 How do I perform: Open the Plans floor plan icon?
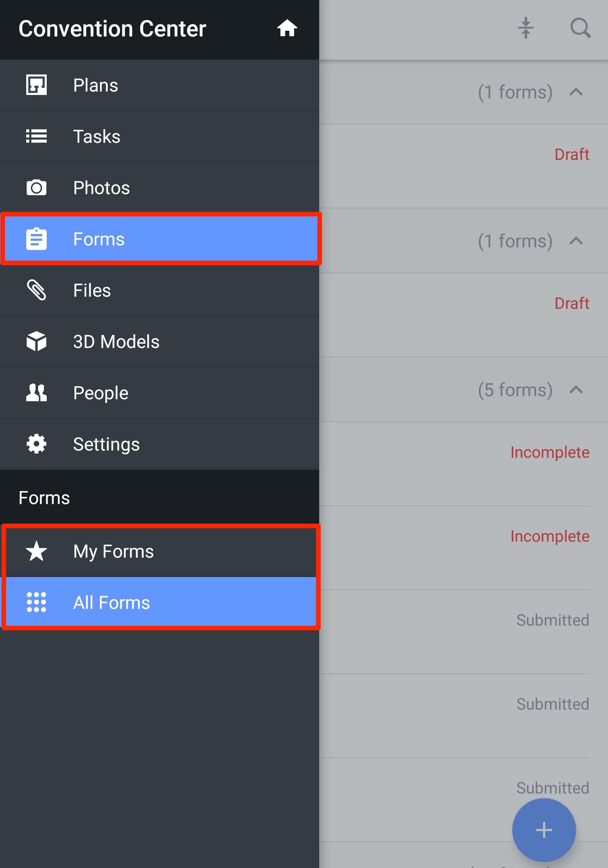pos(36,85)
